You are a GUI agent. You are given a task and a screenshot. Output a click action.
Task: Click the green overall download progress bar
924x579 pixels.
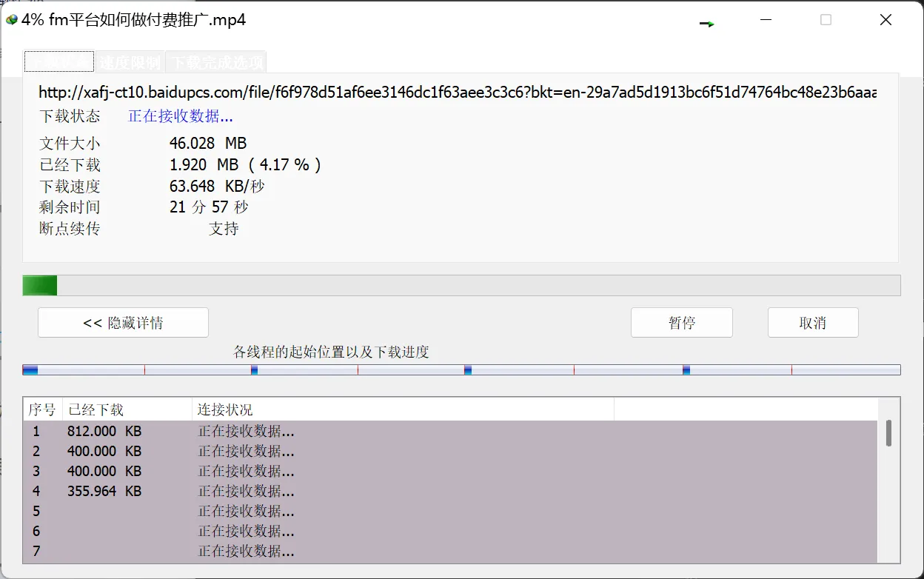461,285
